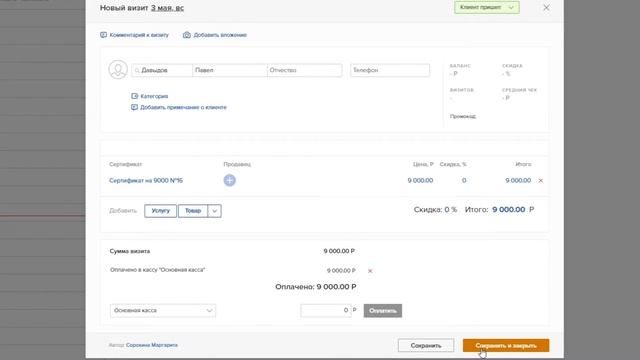The width and height of the screenshot is (640, 360).
Task: Click the surname field with Давыдов
Action: [x=162, y=70]
